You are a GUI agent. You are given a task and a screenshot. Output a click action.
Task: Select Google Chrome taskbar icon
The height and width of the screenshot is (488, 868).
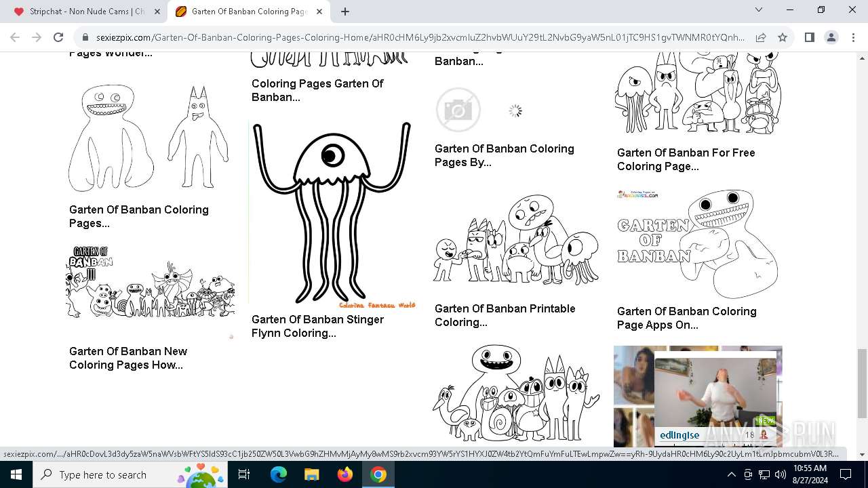tap(378, 474)
